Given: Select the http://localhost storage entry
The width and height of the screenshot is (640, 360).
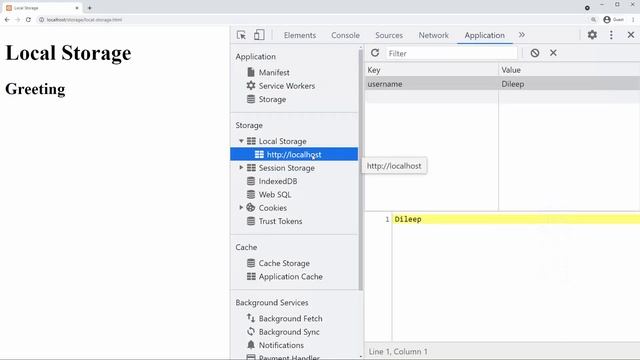Looking at the screenshot, I should pyautogui.click(x=294, y=154).
